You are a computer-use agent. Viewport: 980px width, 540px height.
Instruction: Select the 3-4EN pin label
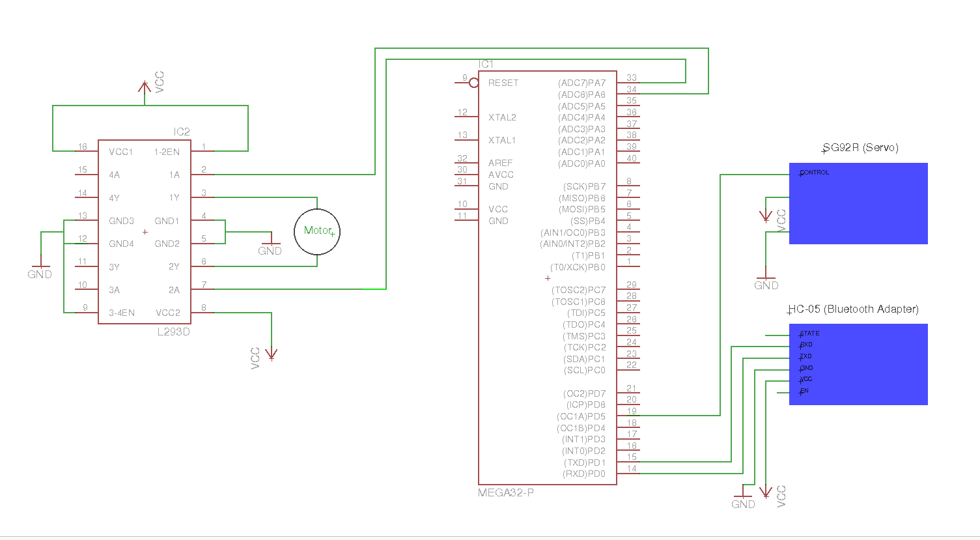pos(122,313)
